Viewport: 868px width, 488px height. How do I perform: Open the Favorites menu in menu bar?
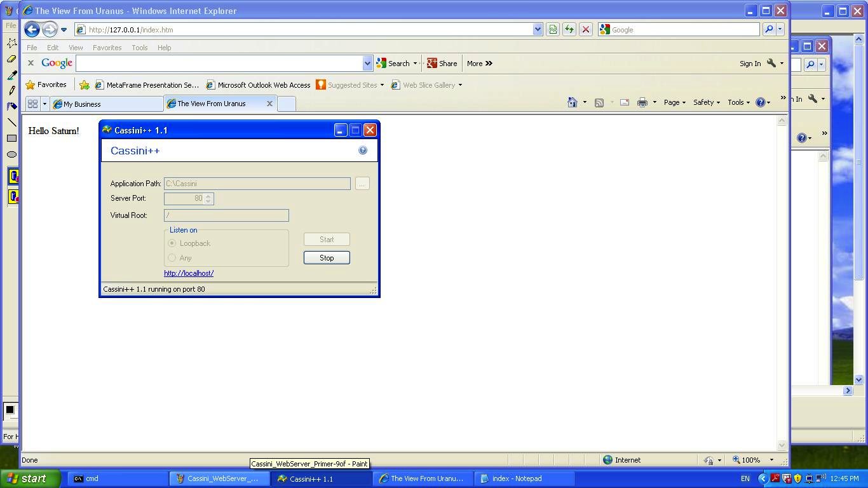[107, 48]
